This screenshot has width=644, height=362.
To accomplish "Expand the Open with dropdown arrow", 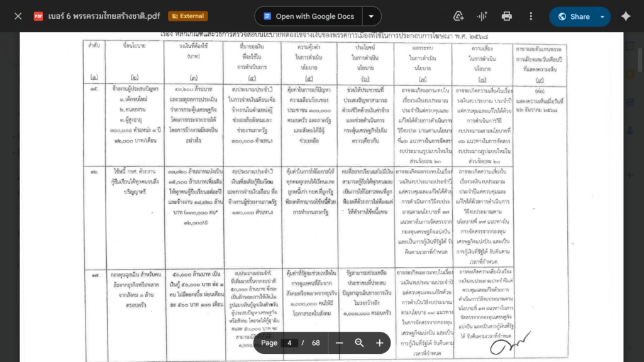I will tap(372, 16).
